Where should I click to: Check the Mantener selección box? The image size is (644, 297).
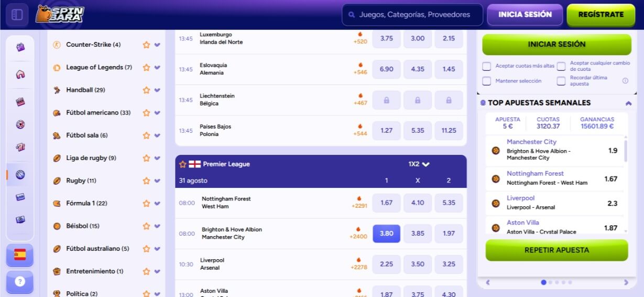(x=487, y=81)
